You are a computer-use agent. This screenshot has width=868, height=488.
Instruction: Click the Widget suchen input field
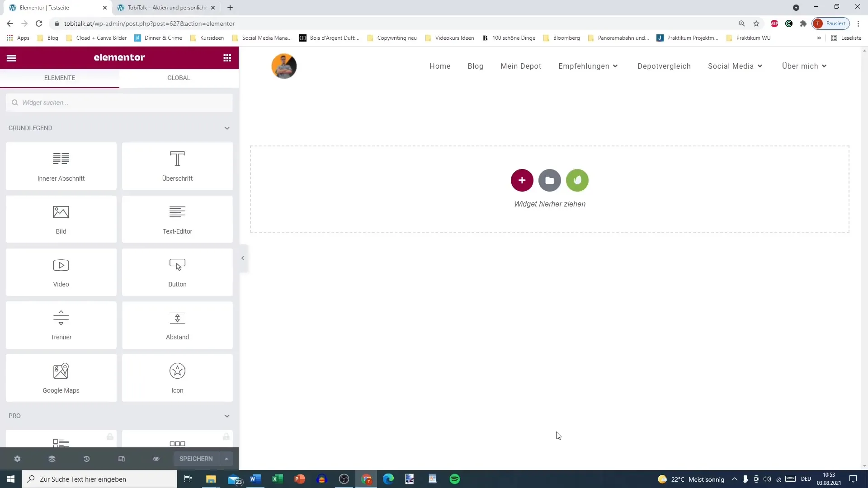tap(119, 103)
